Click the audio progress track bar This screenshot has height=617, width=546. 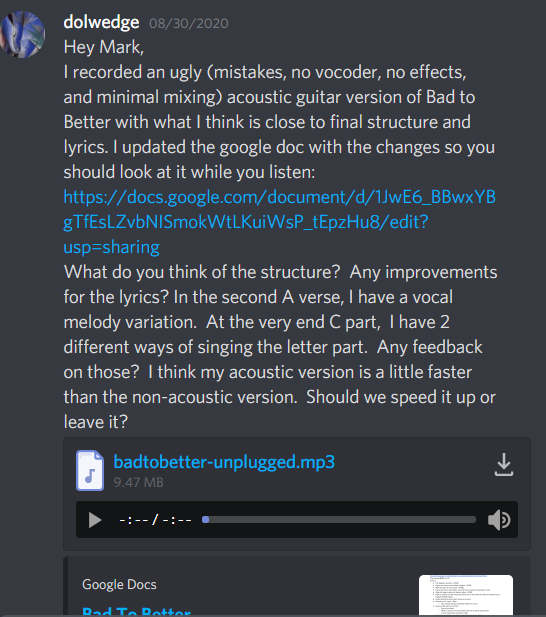pyautogui.click(x=339, y=520)
